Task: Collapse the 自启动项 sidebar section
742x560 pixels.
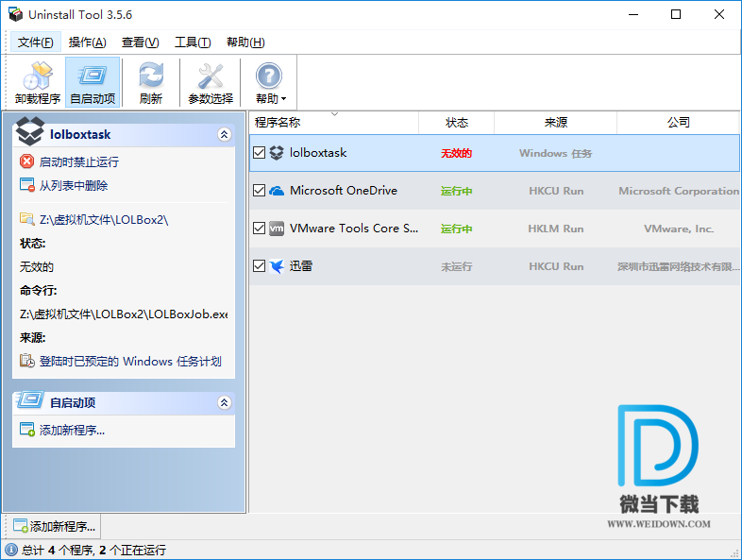Action: pyautogui.click(x=225, y=402)
